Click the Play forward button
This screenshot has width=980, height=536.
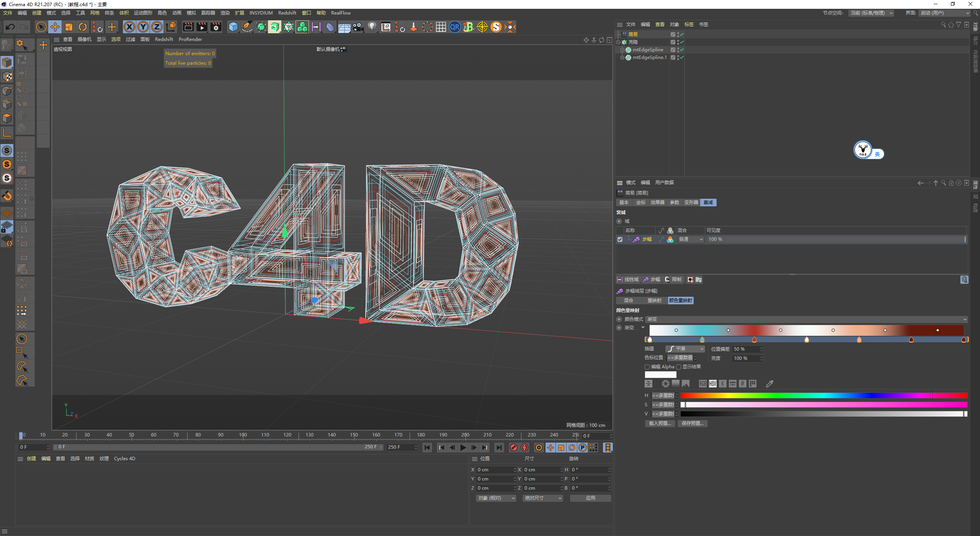pos(463,448)
